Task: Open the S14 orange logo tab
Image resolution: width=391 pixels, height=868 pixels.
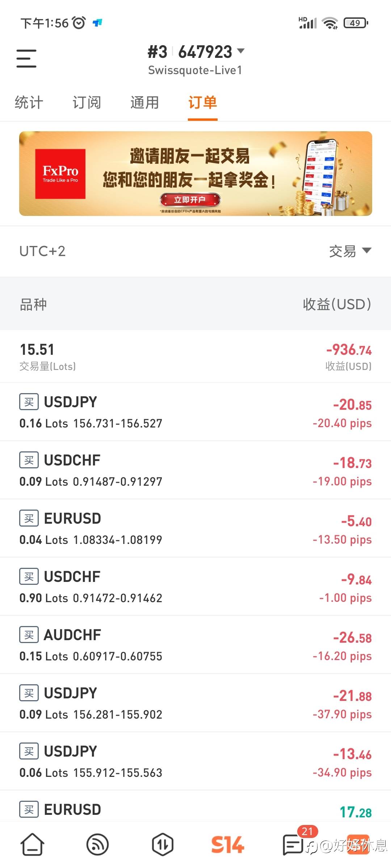Action: click(x=227, y=845)
